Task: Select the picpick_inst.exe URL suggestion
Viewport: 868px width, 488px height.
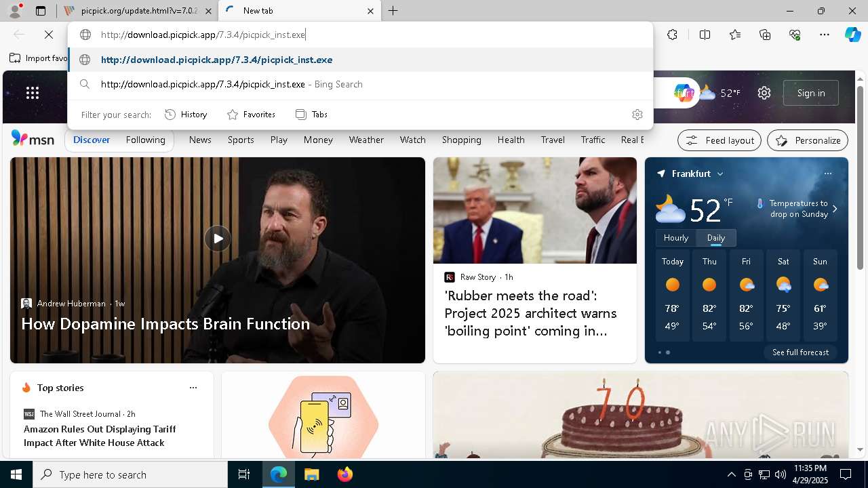Action: click(360, 60)
